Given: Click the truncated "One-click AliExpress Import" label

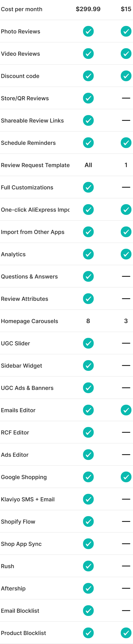Looking at the screenshot, I should 35,210.
